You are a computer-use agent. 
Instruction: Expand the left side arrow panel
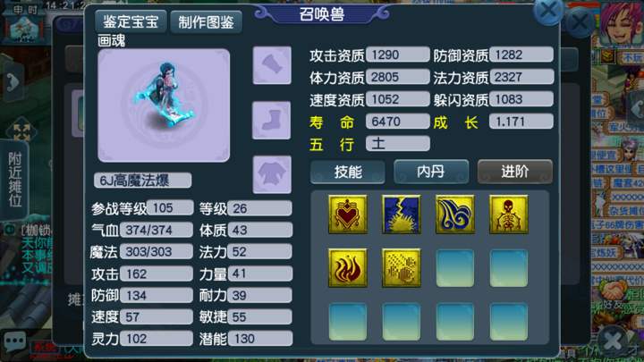[13, 83]
